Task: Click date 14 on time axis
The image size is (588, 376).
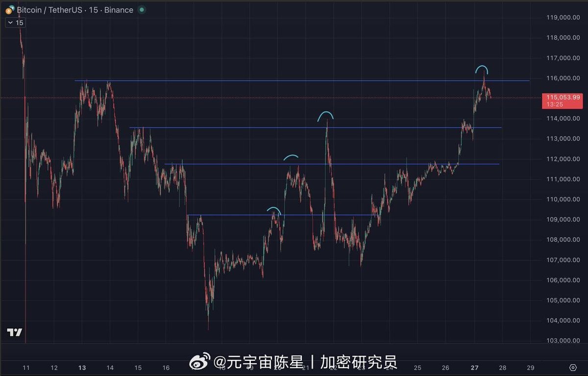Action: coord(110,368)
